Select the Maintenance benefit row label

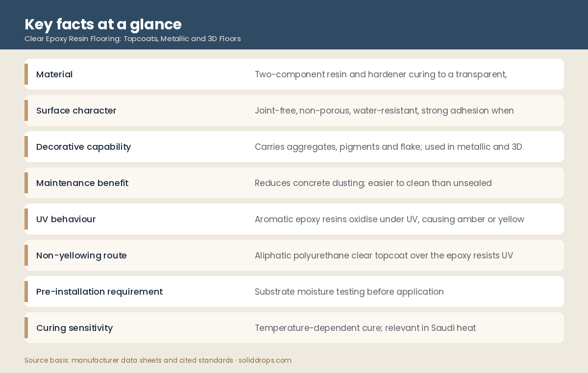[x=82, y=183]
